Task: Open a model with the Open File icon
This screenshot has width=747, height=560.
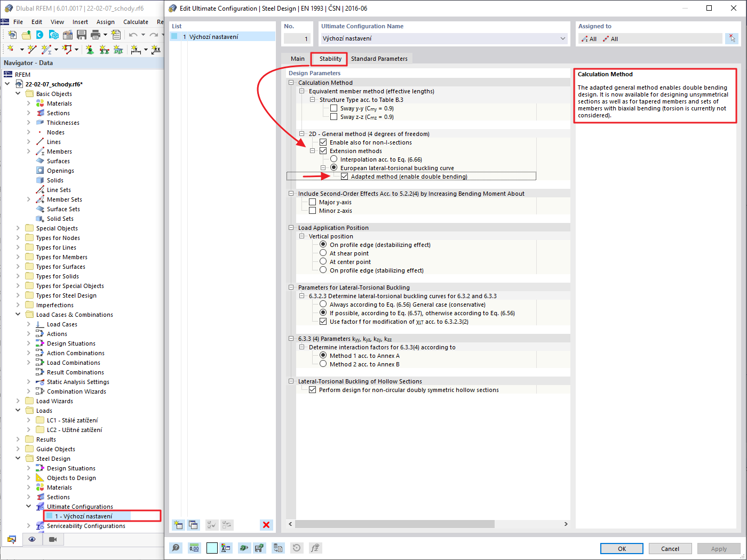Action: click(26, 35)
